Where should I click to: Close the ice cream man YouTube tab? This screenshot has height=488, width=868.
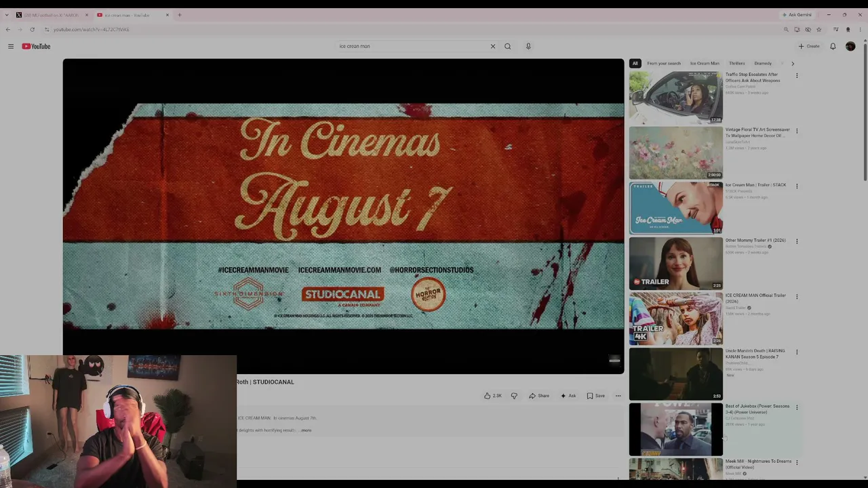tap(167, 15)
